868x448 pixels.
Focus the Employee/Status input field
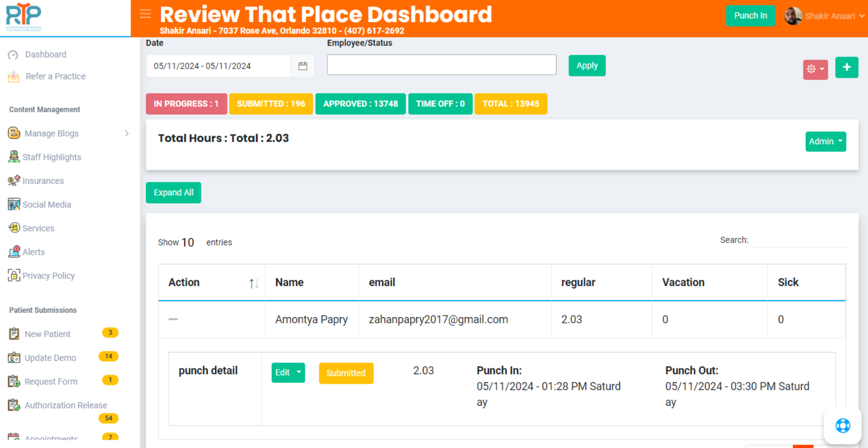coord(442,65)
